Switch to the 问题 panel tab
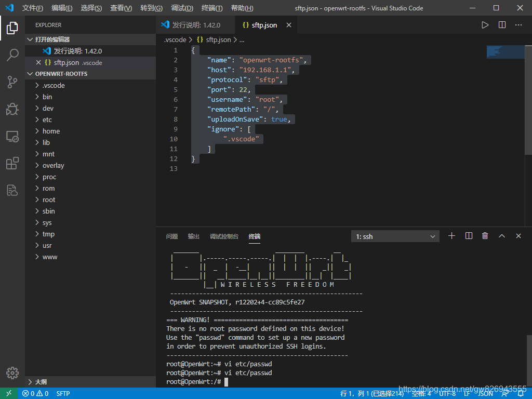 pos(172,236)
